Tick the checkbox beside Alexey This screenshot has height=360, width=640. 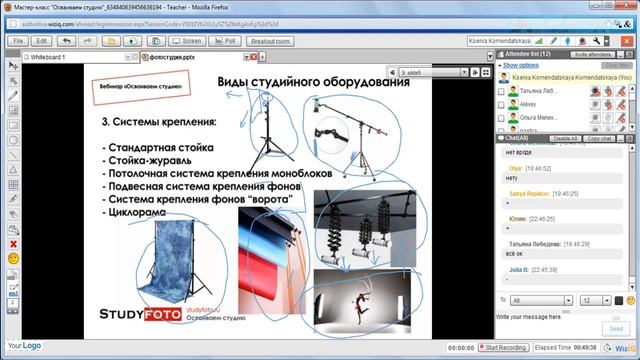tap(501, 105)
